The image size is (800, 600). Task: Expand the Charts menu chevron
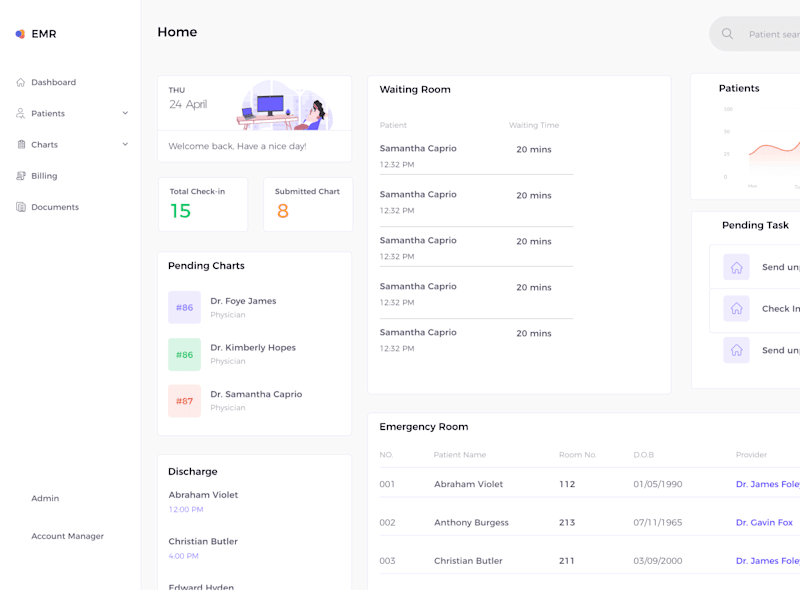[x=125, y=144]
